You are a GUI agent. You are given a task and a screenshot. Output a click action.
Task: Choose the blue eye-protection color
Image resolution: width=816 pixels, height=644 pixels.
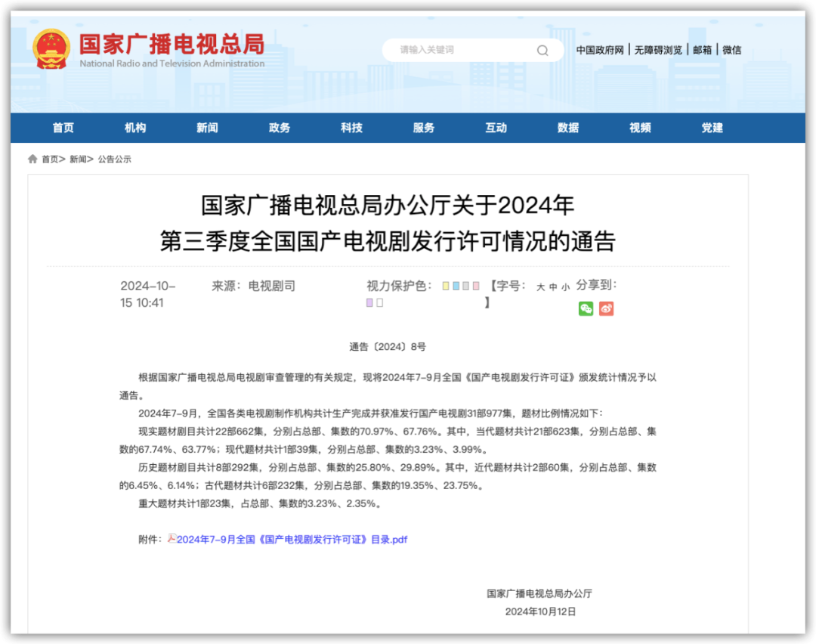point(456,286)
